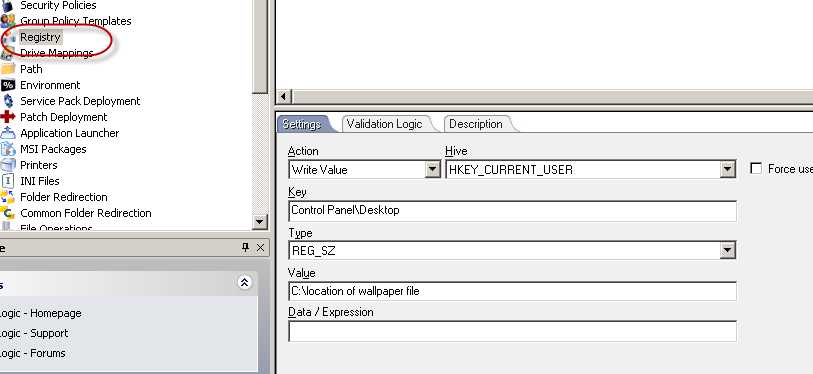Click the Security Policies icon
Image resolution: width=813 pixels, height=374 pixels.
coord(7,6)
